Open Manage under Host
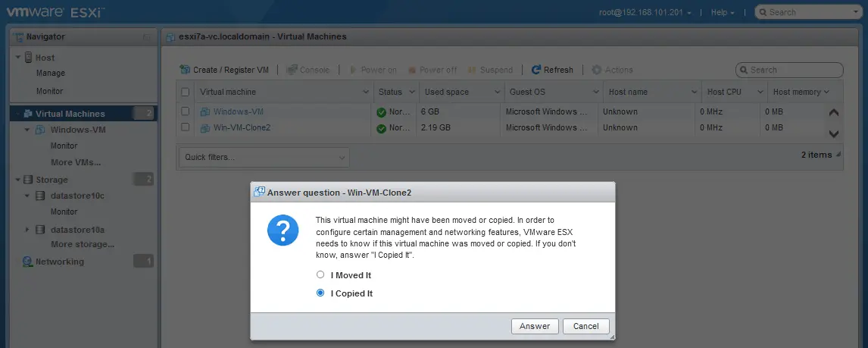Viewport: 868px width, 348px height. 51,73
